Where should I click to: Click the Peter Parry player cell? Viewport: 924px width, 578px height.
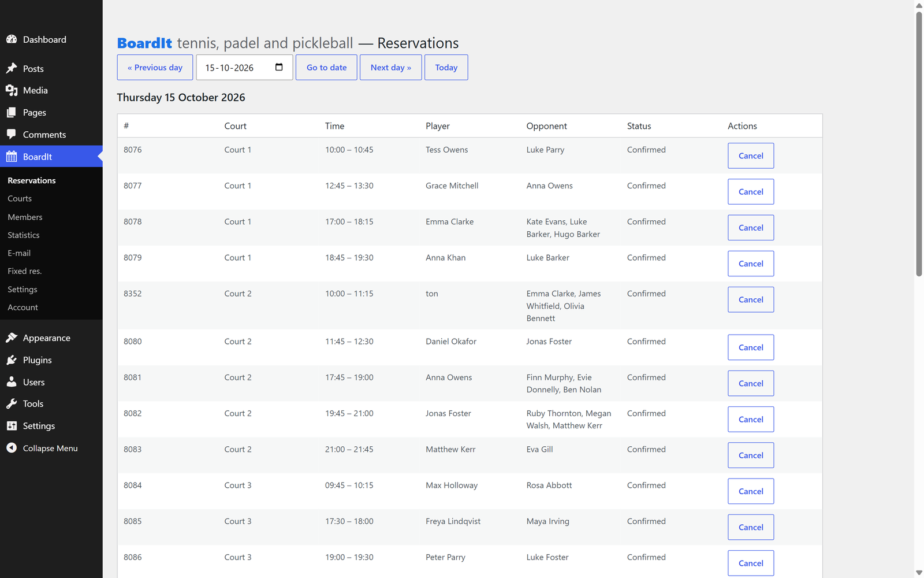pyautogui.click(x=445, y=557)
